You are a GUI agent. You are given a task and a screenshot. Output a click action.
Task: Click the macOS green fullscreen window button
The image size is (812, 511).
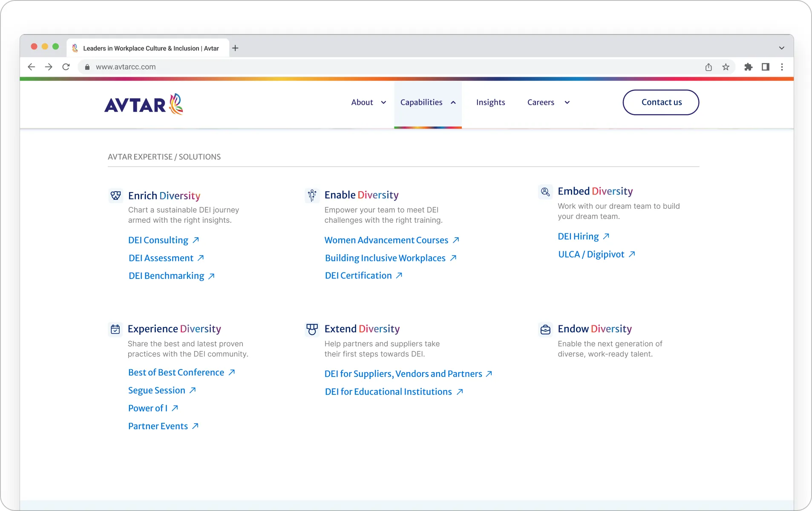[55, 46]
